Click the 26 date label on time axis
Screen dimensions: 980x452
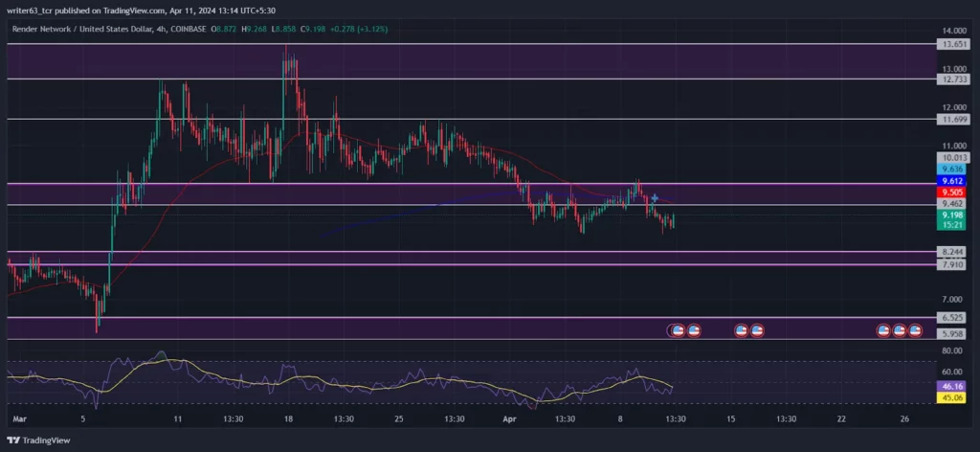pyautogui.click(x=904, y=418)
